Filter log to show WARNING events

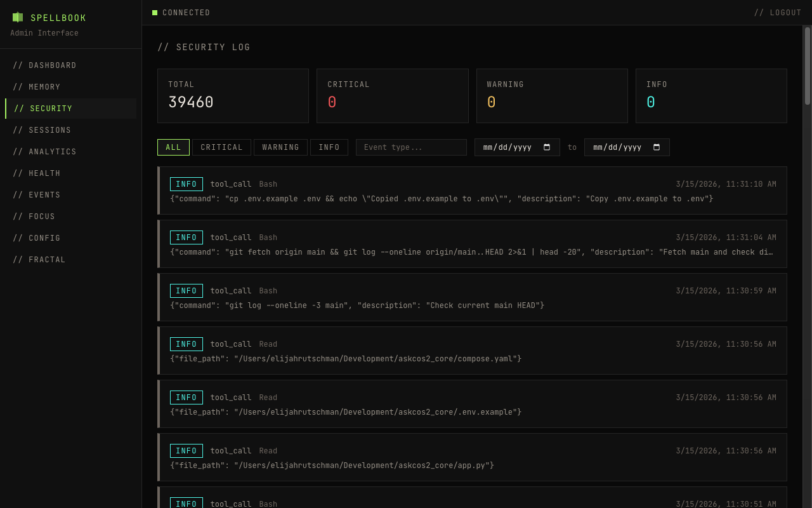tap(280, 147)
